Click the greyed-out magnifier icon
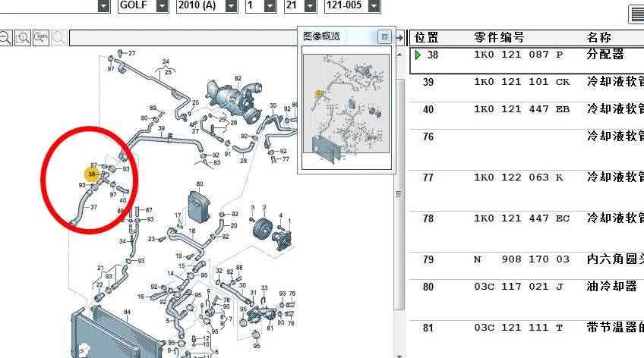Viewport: 644px width, 358px height. pos(59,38)
